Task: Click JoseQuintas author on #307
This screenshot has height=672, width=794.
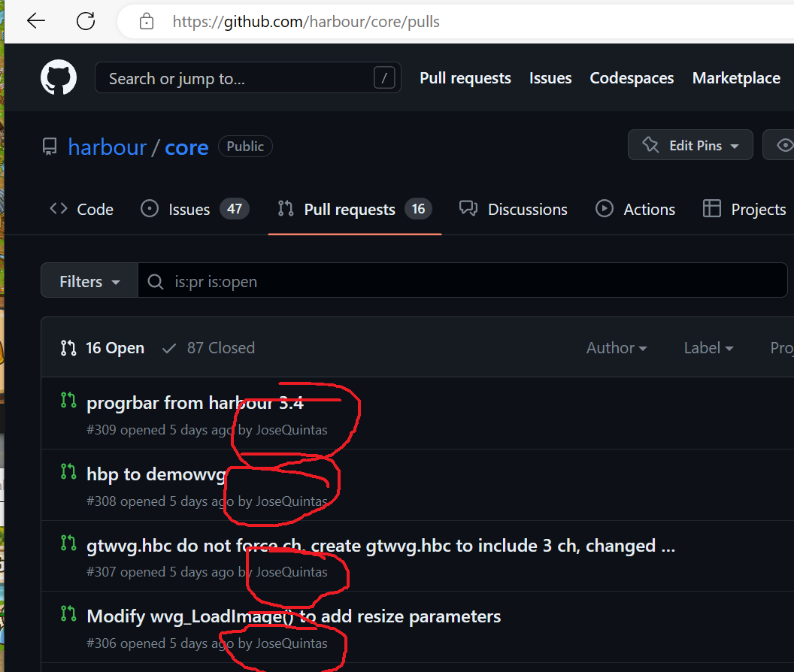Action: pyautogui.click(x=291, y=572)
